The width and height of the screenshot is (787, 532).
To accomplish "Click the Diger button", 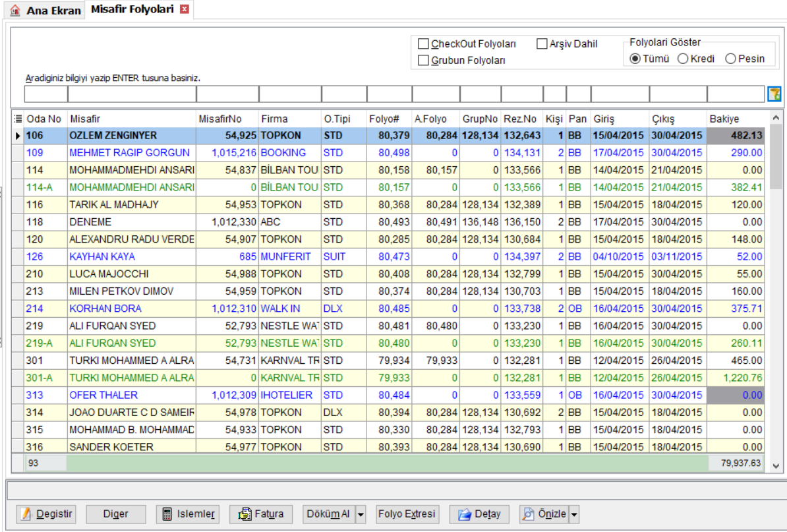I will [x=116, y=514].
